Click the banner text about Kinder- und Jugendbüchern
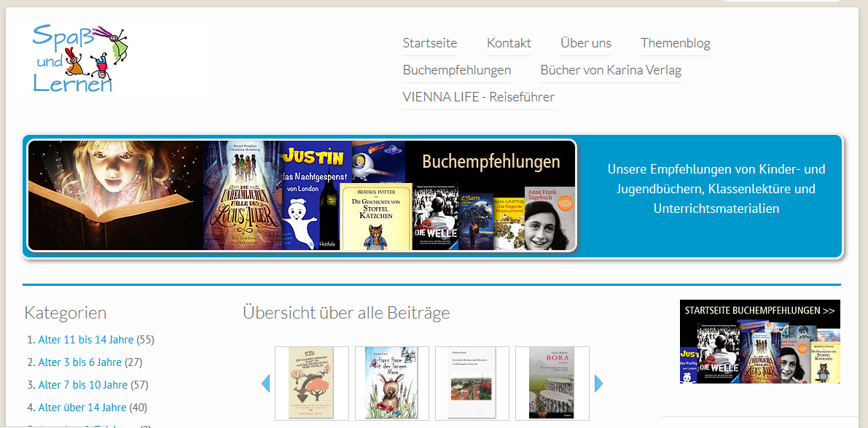The height and width of the screenshot is (428, 868). (716, 189)
